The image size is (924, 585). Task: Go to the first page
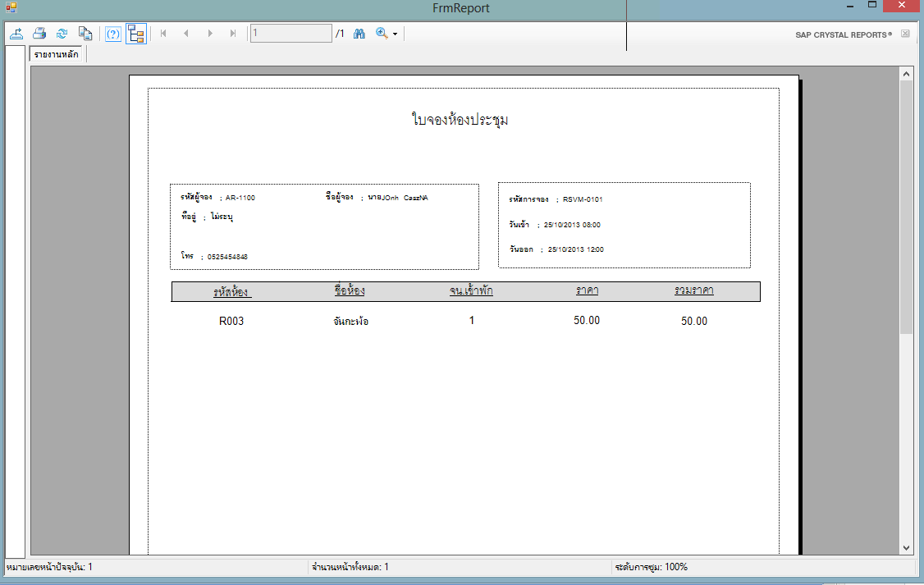(163, 34)
